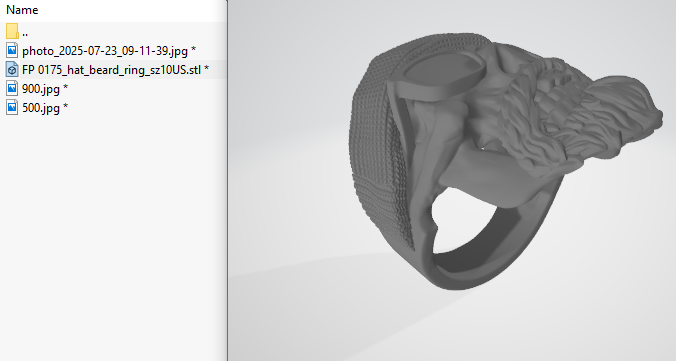The image size is (676, 361).
Task: Click the 3D ring model preview
Action: (x=505, y=160)
